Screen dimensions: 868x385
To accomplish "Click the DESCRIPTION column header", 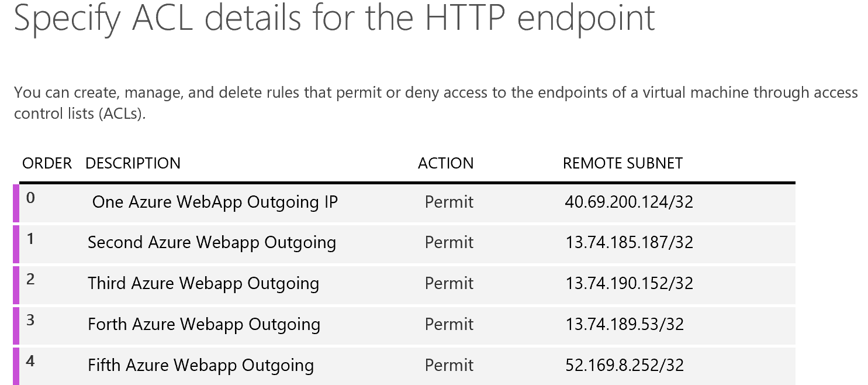I will (x=133, y=163).
